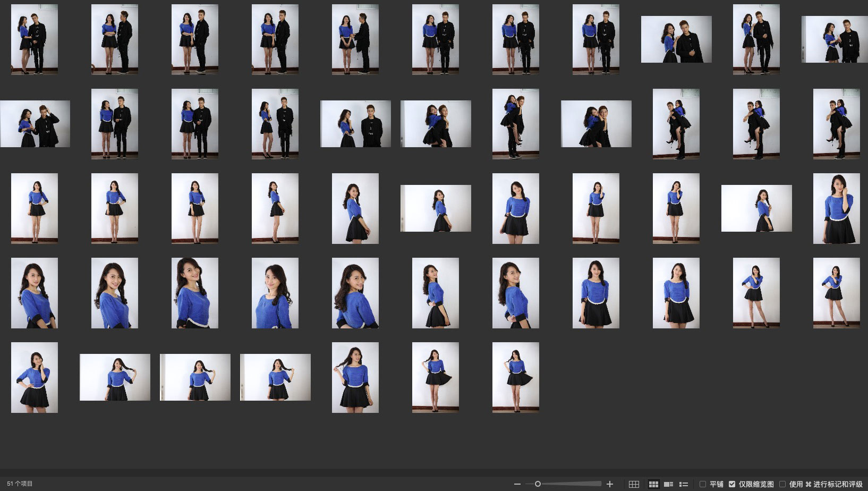
Task: Select the piggyback pose photo at the end of row two
Action: pyautogui.click(x=836, y=124)
